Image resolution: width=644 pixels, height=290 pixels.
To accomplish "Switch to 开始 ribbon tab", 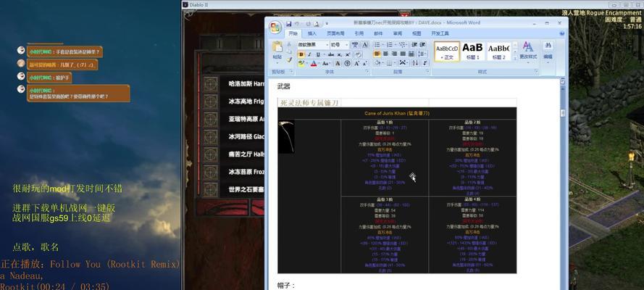I will click(x=293, y=33).
